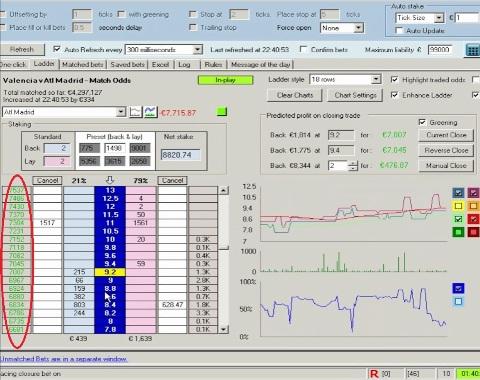480x380 pixels.
Task: Open the Force open None dropdown
Action: pyautogui.click(x=359, y=28)
